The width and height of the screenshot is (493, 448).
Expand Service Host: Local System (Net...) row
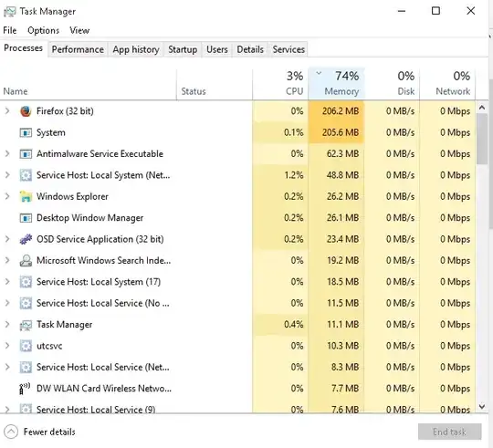point(7,175)
